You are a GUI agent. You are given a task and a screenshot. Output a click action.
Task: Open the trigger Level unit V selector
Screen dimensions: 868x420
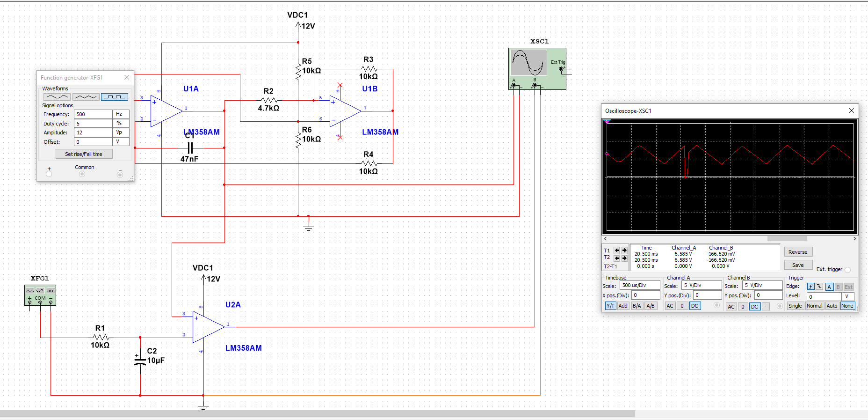click(848, 296)
